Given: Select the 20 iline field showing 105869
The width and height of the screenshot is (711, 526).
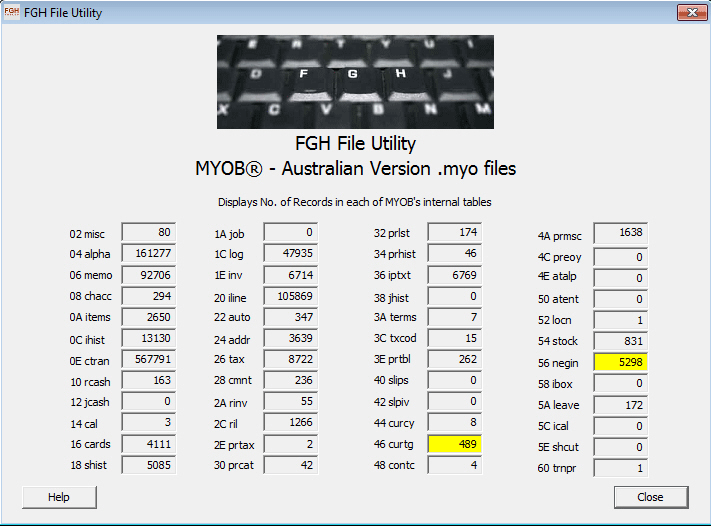Looking at the screenshot, I should coord(290,296).
